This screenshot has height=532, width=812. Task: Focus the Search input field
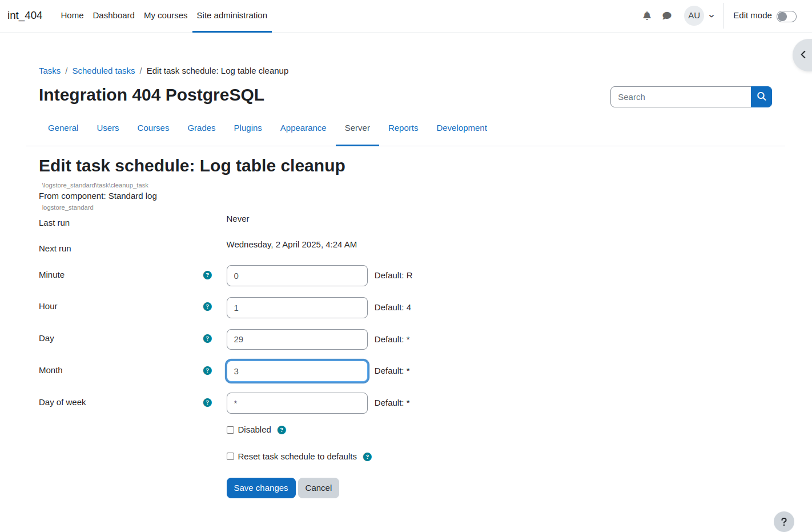[681, 97]
